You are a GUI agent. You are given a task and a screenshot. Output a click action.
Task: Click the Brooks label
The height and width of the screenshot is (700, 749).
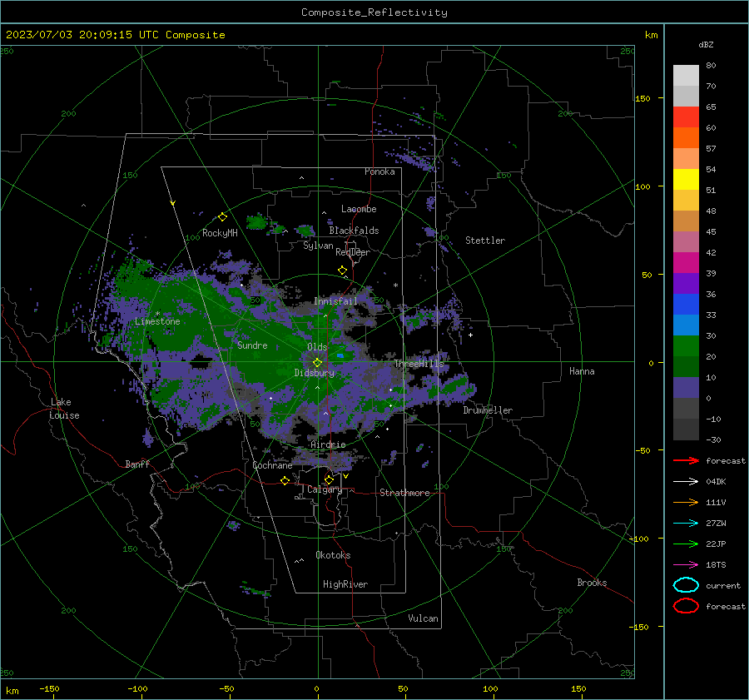click(592, 583)
